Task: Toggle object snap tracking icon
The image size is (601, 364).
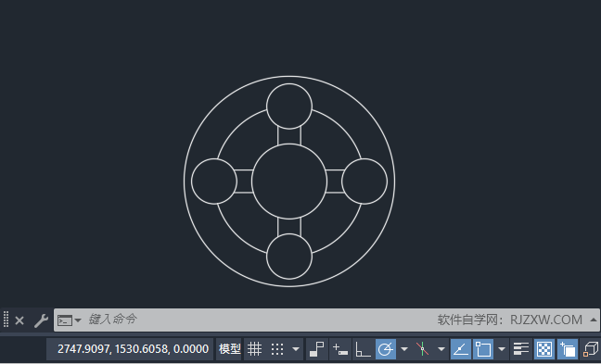Action: pyautogui.click(x=461, y=349)
